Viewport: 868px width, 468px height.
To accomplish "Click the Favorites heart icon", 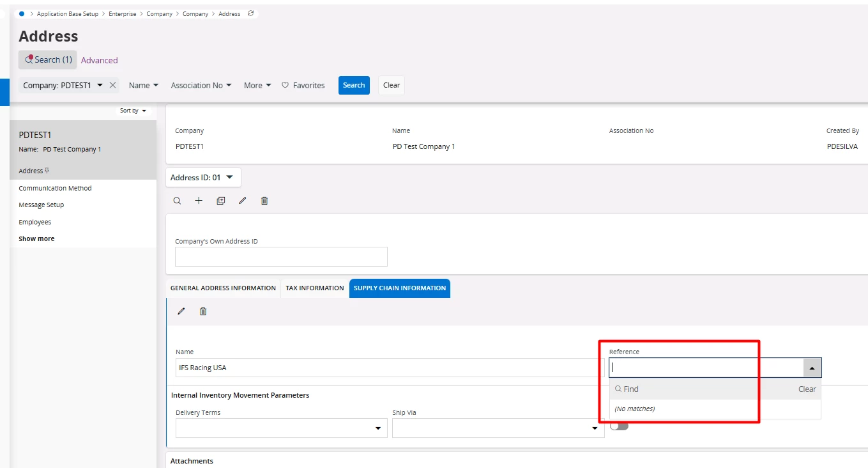I will pos(286,85).
